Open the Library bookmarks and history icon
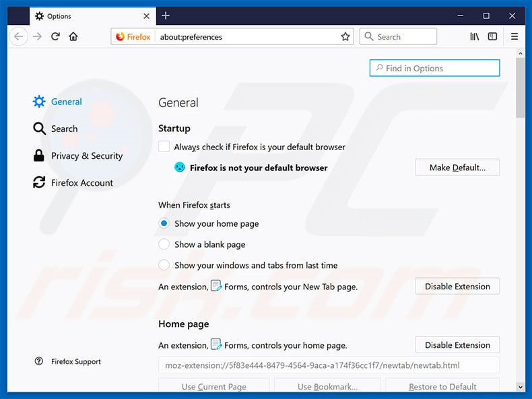 point(474,36)
